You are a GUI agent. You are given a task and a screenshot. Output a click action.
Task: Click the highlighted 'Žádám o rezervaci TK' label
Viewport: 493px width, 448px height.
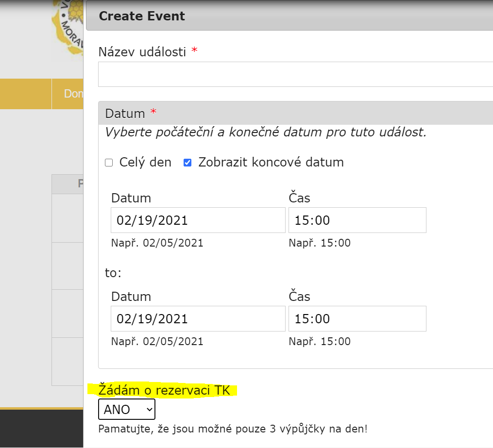[x=164, y=390]
